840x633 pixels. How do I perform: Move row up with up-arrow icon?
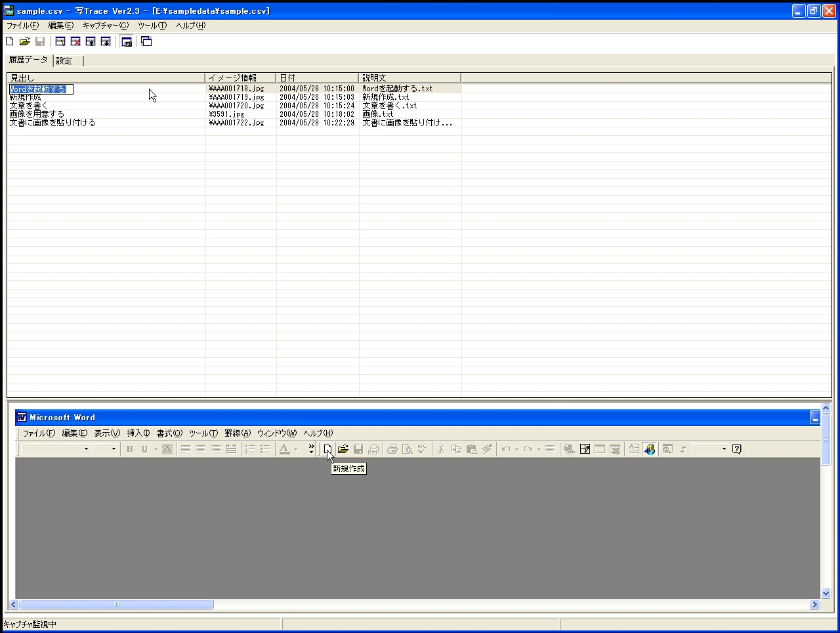[x=91, y=41]
